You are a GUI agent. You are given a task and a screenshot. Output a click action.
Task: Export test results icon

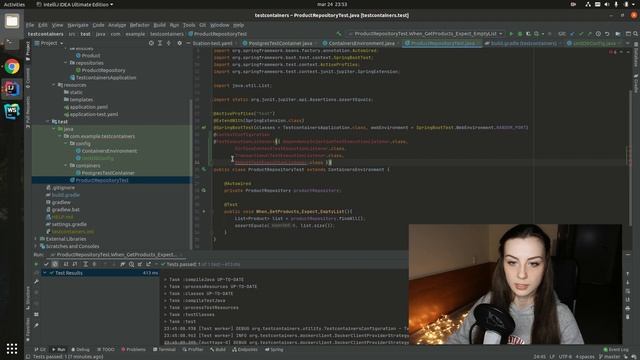coord(149,264)
